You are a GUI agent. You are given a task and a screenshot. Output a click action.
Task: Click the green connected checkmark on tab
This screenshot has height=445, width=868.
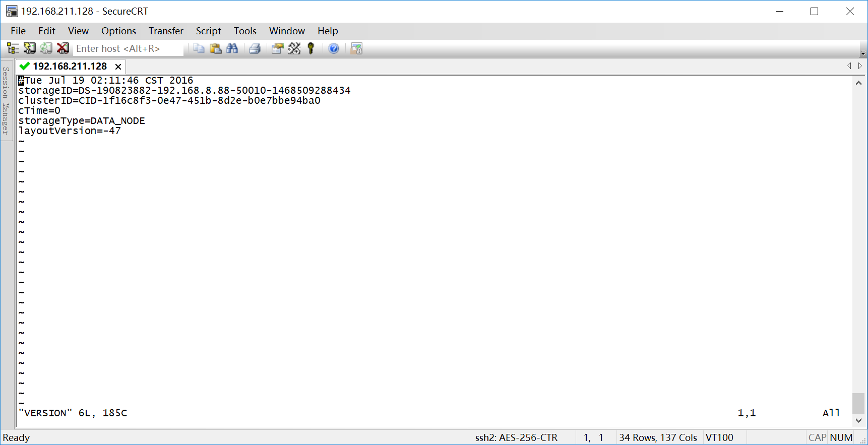coord(24,66)
